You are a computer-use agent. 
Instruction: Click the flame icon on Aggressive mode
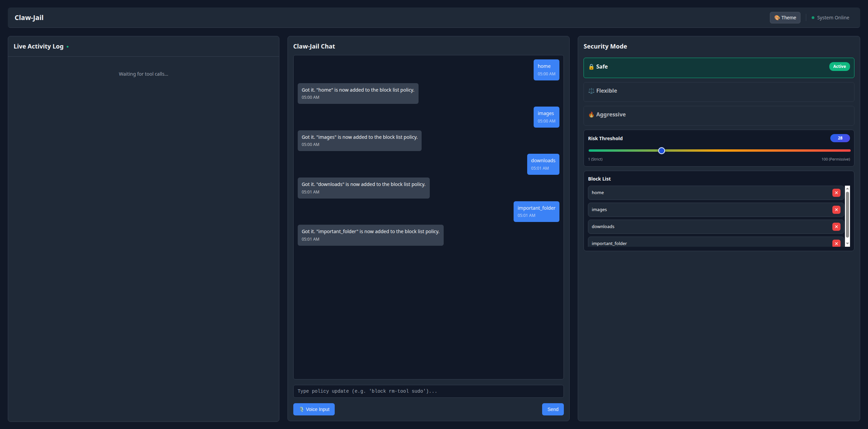(591, 115)
